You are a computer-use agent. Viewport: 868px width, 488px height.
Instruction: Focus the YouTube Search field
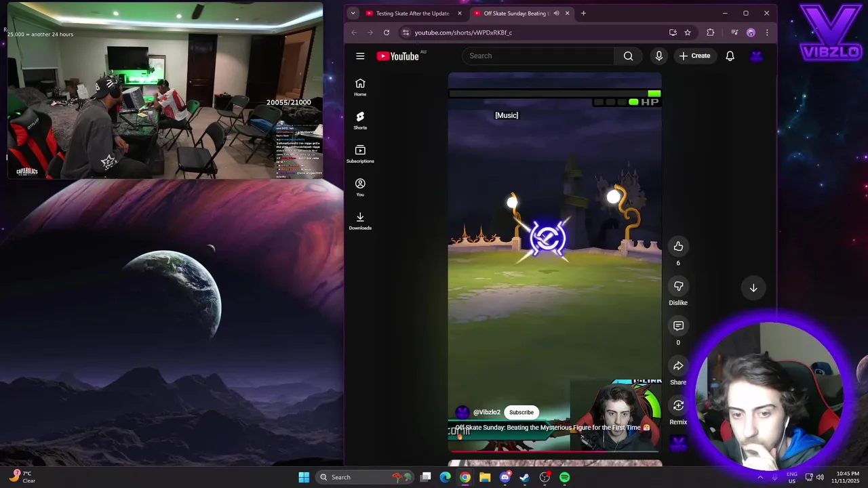539,56
